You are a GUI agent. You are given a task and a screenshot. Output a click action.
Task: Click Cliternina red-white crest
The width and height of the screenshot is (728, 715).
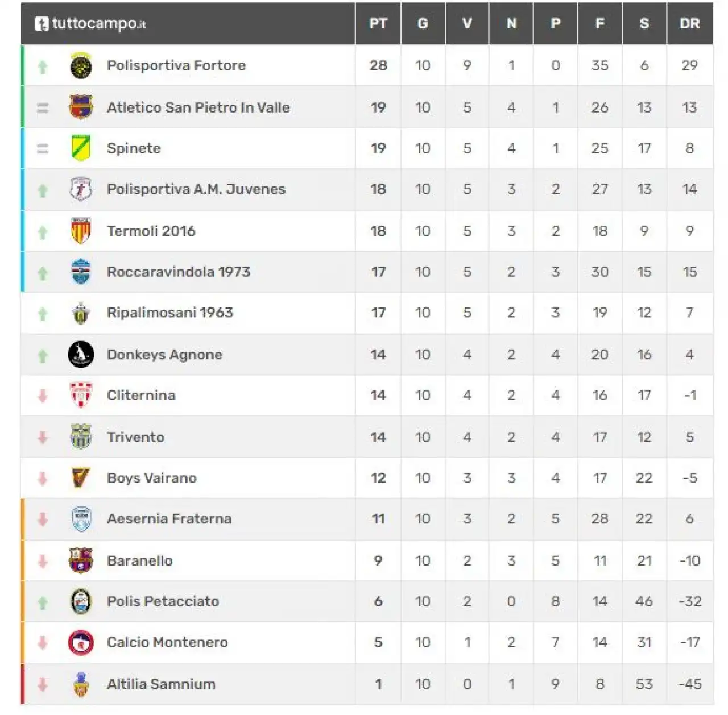(81, 395)
